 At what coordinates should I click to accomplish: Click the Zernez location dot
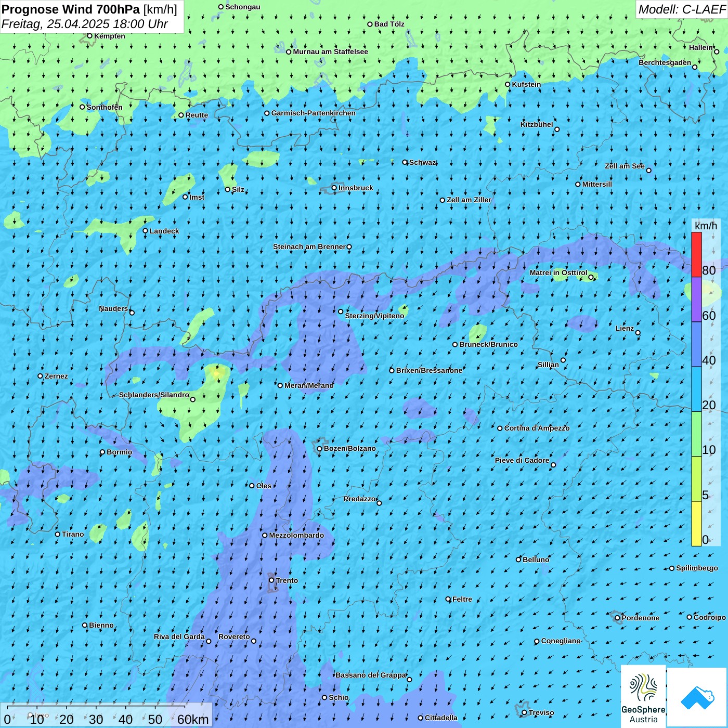click(41, 376)
